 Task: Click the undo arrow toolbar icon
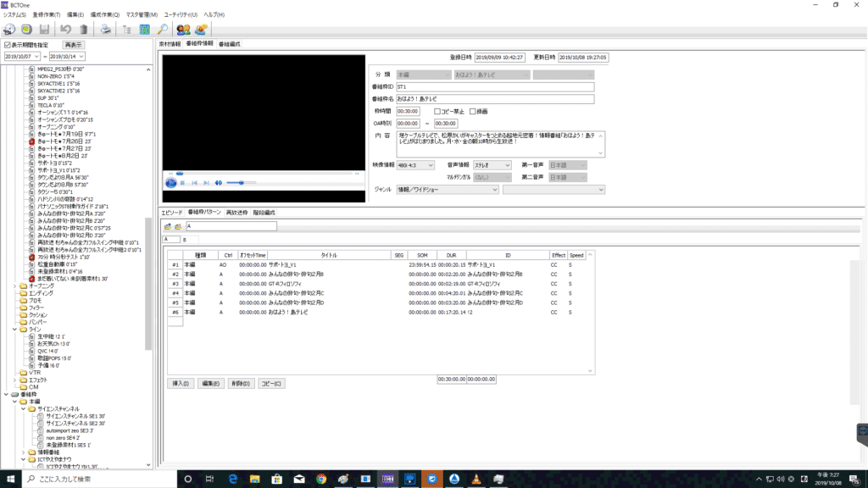pos(65,30)
